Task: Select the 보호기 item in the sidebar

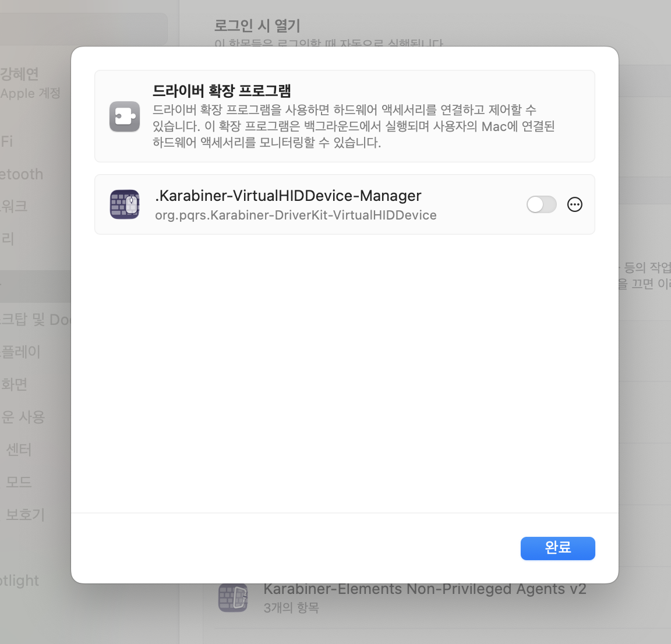Action: click(x=25, y=514)
